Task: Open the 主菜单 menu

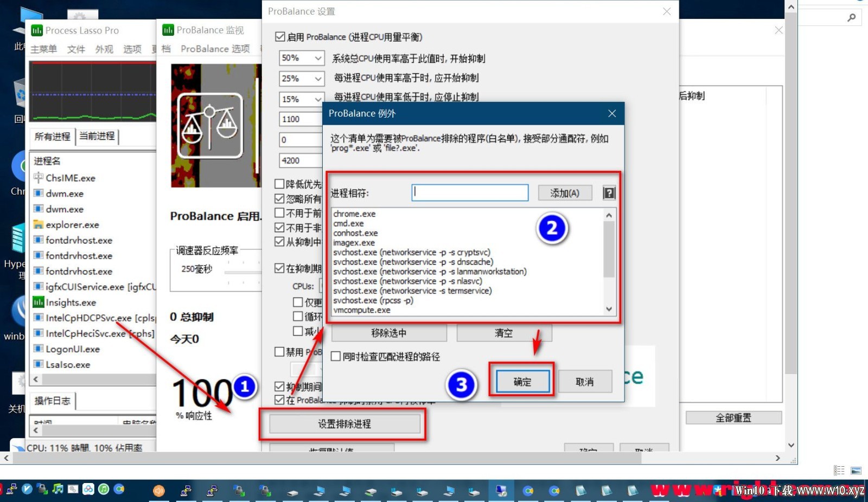Action: tap(43, 49)
